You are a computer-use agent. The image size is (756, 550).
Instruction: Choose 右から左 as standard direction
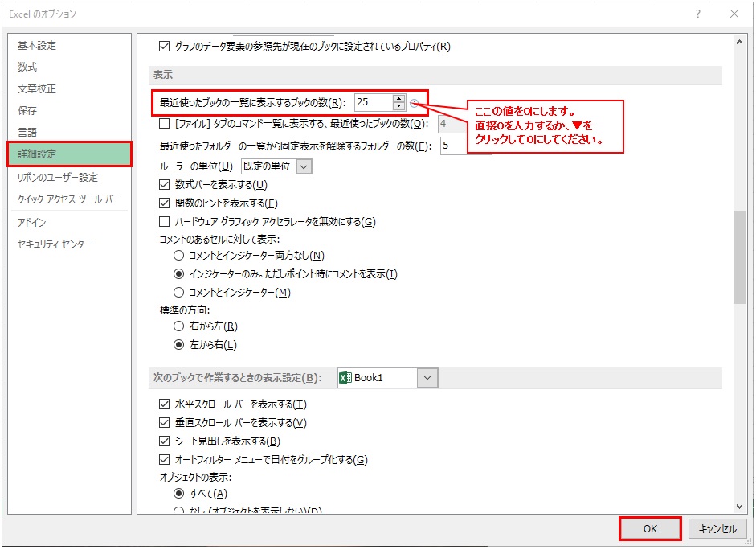coord(178,327)
